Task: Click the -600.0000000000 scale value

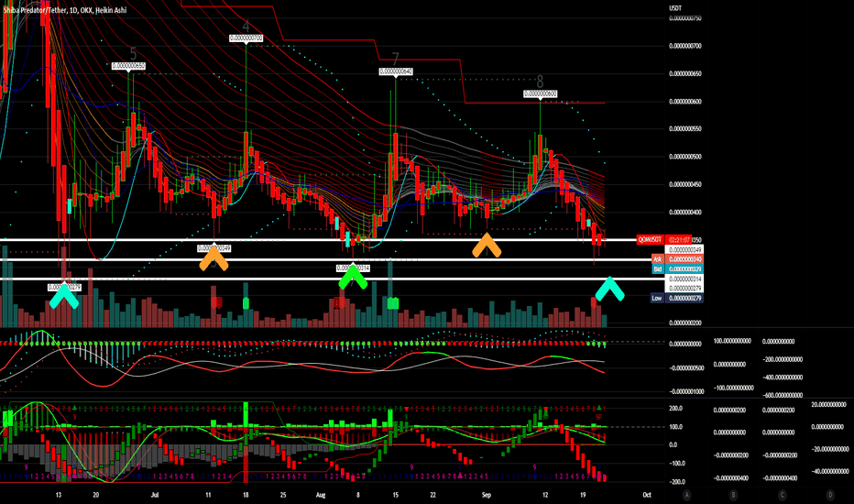Action: [x=783, y=395]
